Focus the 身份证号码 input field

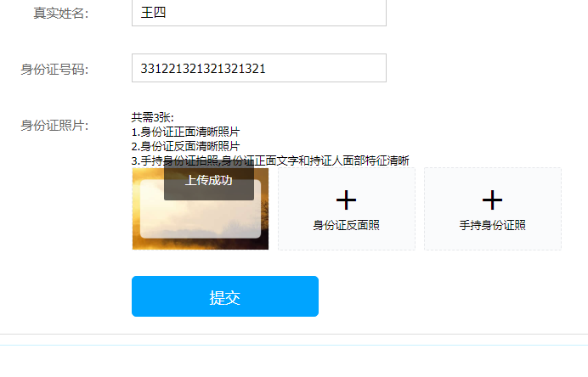coord(259,68)
